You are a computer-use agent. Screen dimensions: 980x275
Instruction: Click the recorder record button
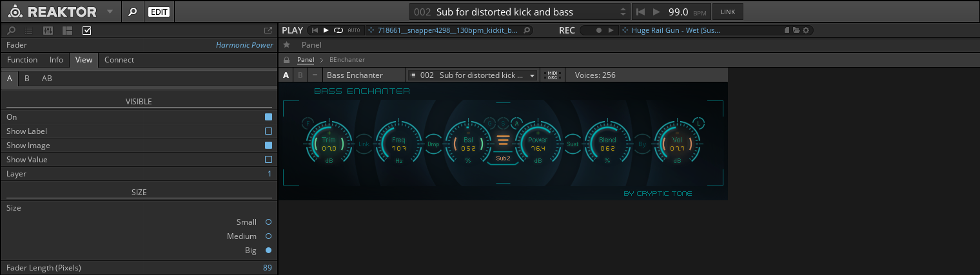(599, 30)
